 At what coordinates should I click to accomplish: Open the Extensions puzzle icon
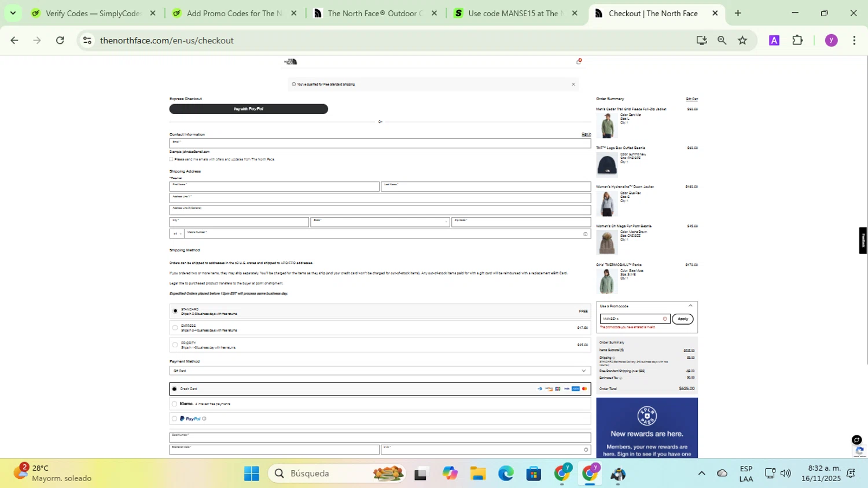tap(797, 41)
